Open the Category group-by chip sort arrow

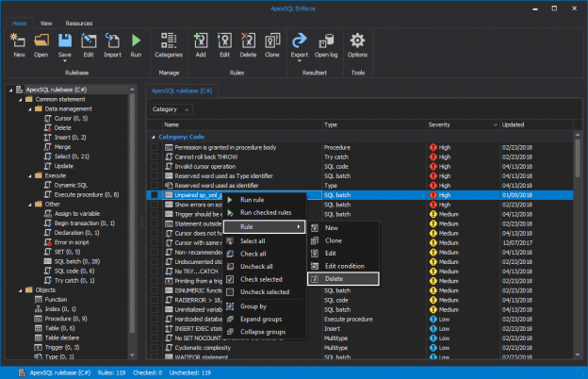coord(187,109)
